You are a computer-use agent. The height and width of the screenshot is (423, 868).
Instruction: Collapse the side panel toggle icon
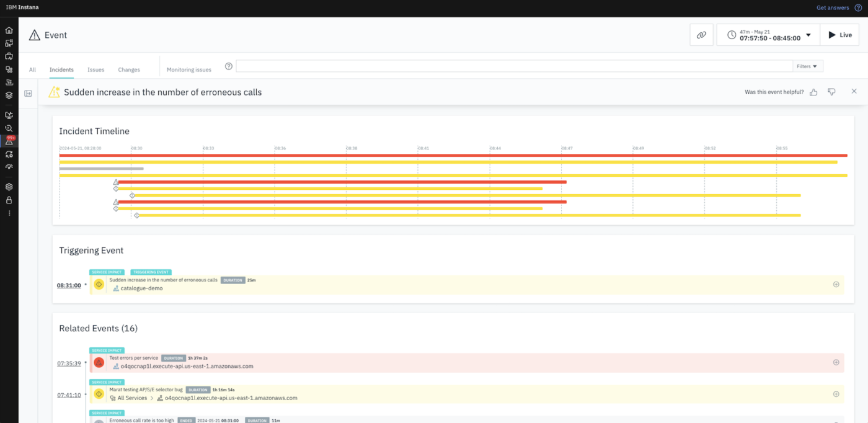(28, 94)
